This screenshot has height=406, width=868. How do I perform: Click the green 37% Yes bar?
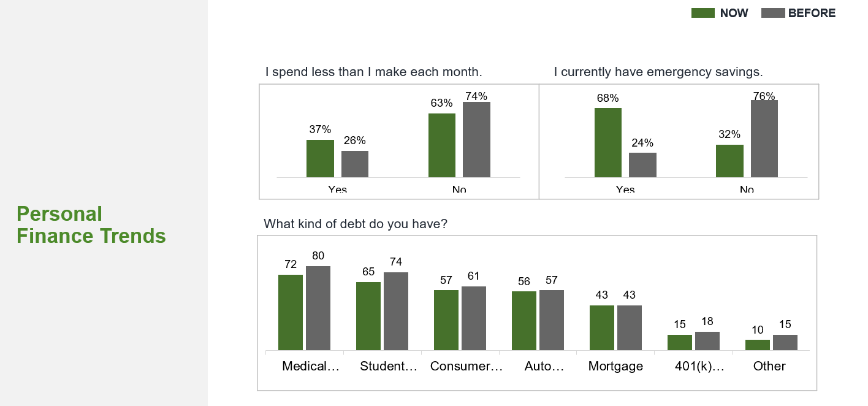click(x=320, y=158)
